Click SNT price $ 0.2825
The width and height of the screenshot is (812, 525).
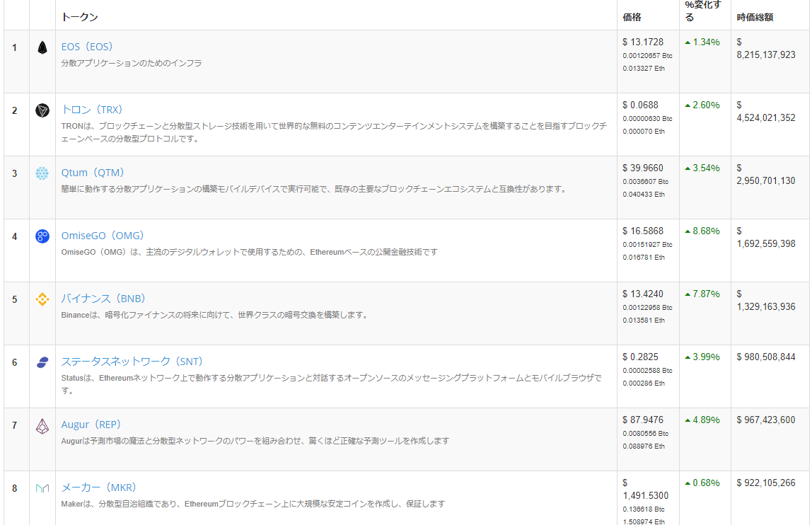point(640,357)
